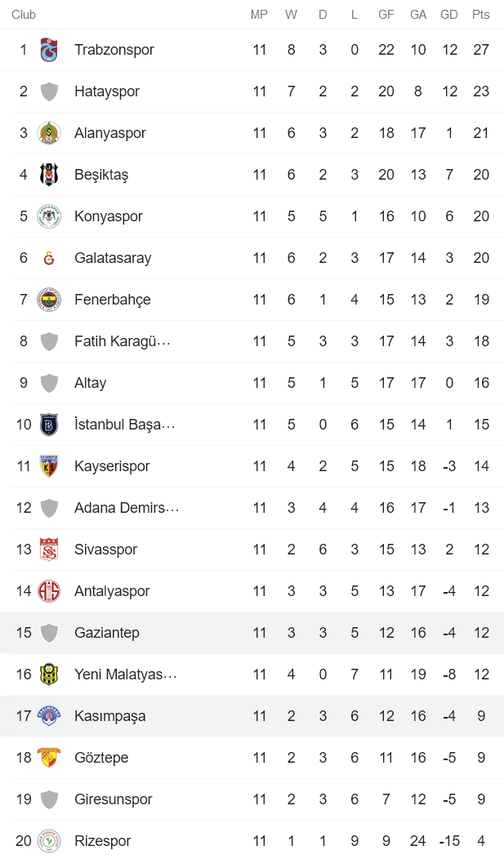This screenshot has height=868, width=504.
Task: Select the Alanyaspor crest icon
Action: click(x=50, y=133)
